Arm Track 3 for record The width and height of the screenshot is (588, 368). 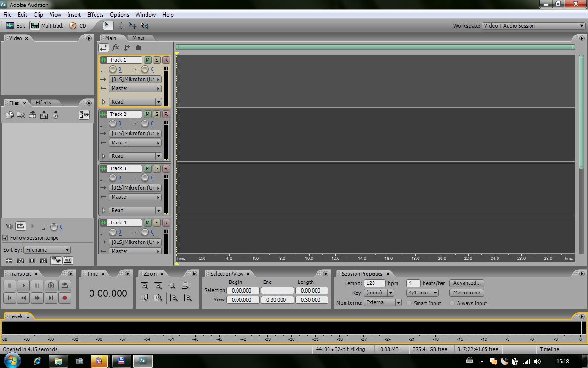tap(166, 168)
